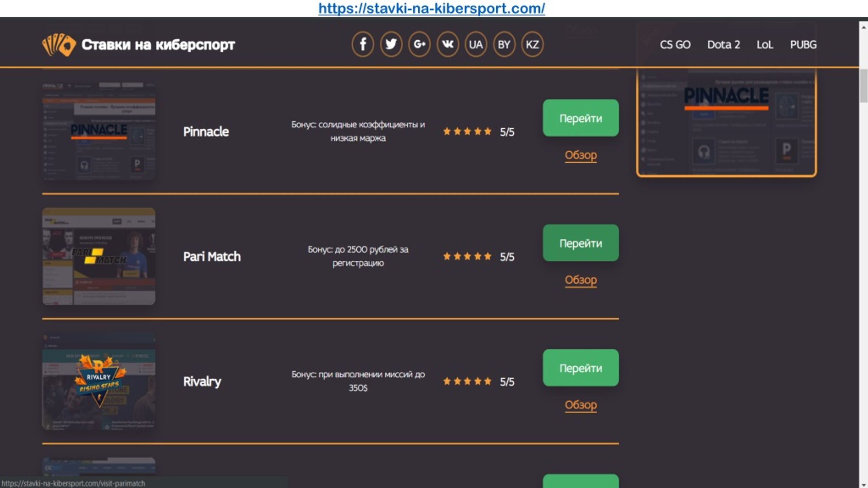
Task: Click the vertical scrollbar thumb
Action: [x=864, y=85]
